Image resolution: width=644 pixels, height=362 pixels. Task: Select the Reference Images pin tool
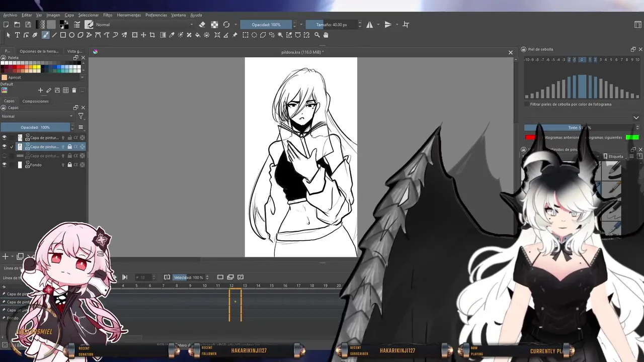pyautogui.click(x=235, y=35)
